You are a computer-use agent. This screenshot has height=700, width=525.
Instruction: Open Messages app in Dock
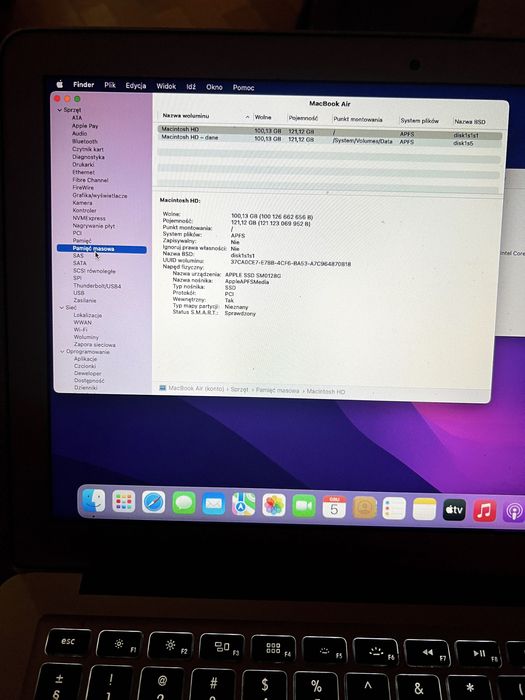click(184, 504)
